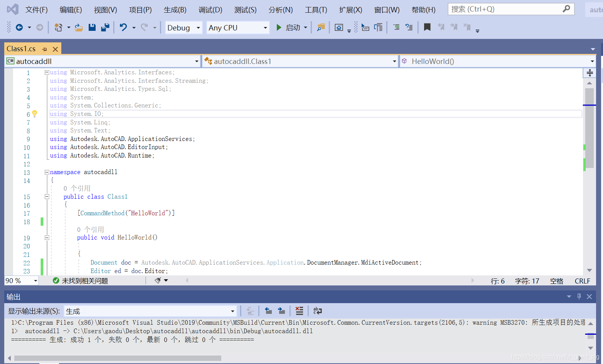Clear all output with red X icon
Screen dimensions: 603x364
(x=299, y=311)
